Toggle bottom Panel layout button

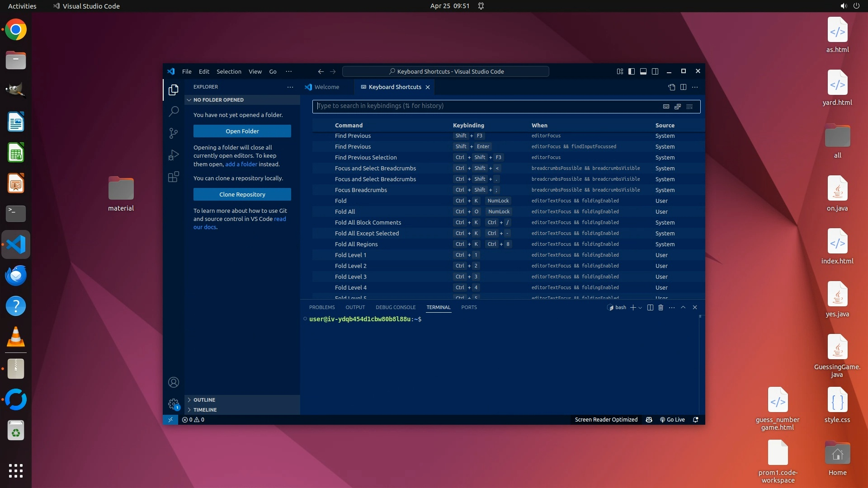tap(643, 71)
